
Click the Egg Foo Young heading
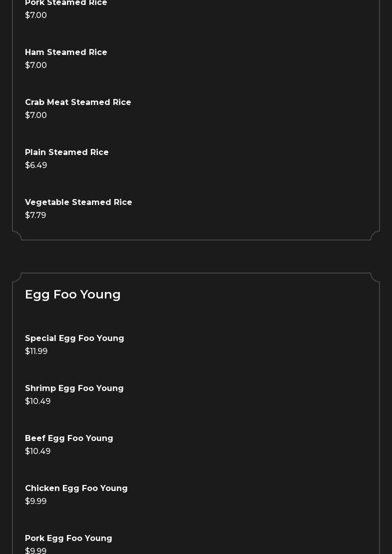click(x=73, y=294)
